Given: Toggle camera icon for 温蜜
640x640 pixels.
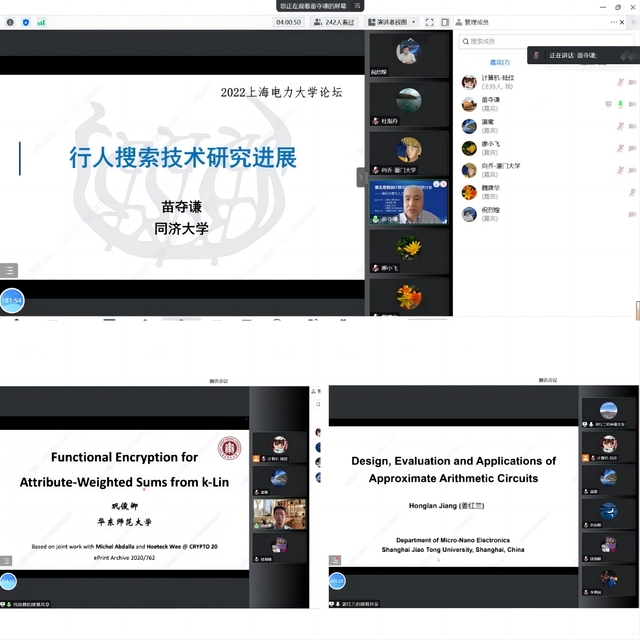Looking at the screenshot, I should (632, 126).
